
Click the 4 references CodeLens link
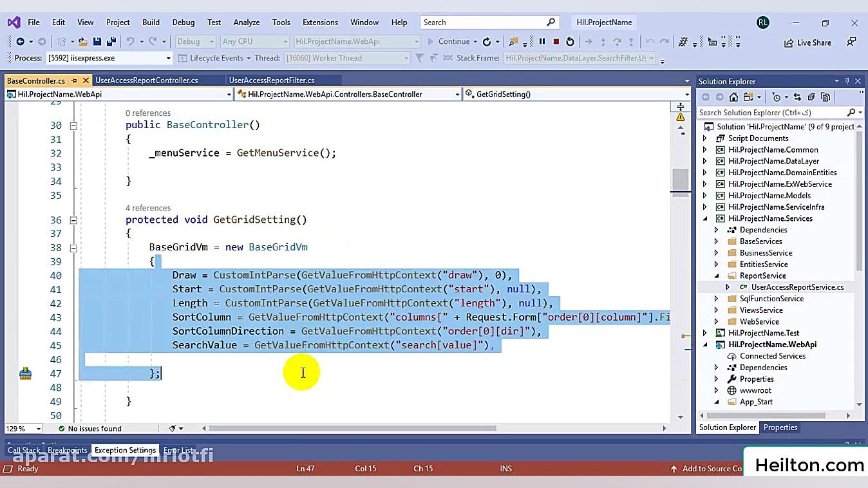click(148, 208)
